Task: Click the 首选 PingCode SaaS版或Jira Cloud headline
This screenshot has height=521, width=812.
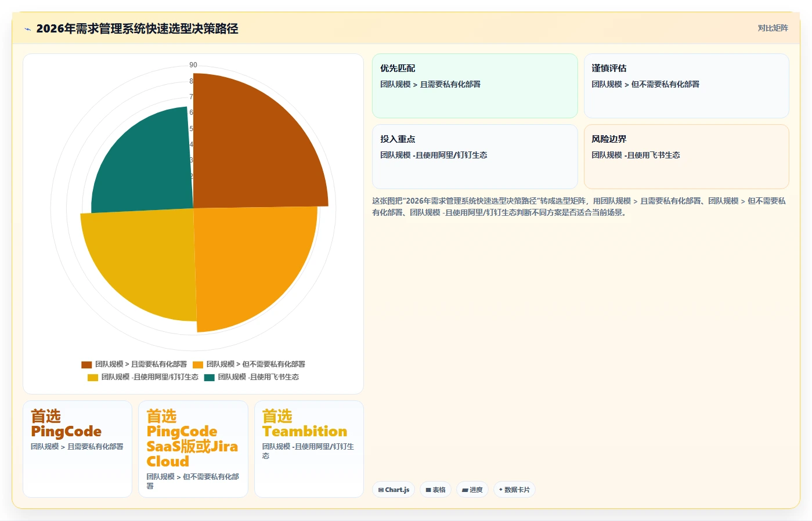Action: (x=192, y=439)
